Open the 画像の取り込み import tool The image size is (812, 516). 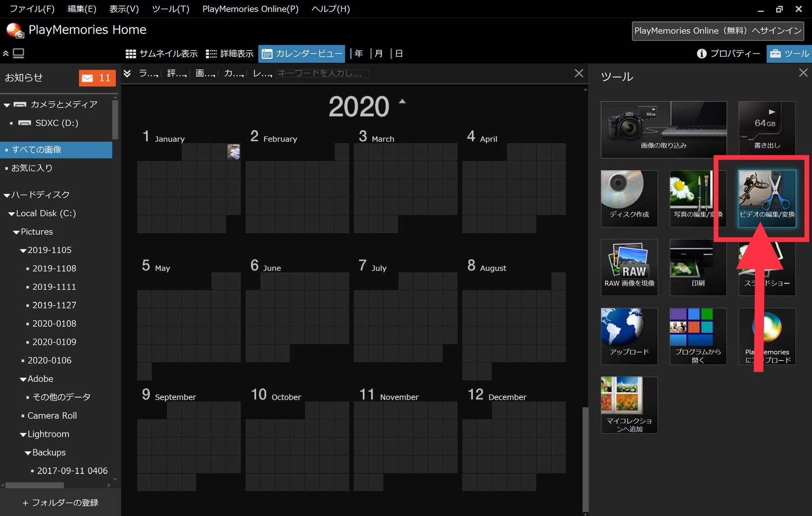[x=664, y=130]
